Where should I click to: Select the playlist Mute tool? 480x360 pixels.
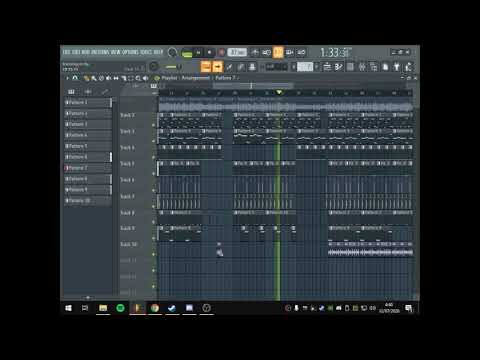[x=108, y=78]
